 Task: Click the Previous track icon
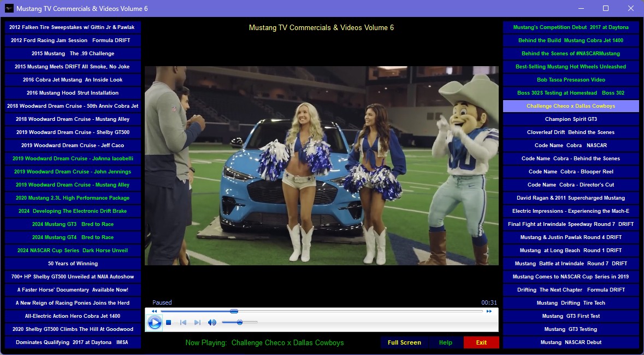[183, 323]
